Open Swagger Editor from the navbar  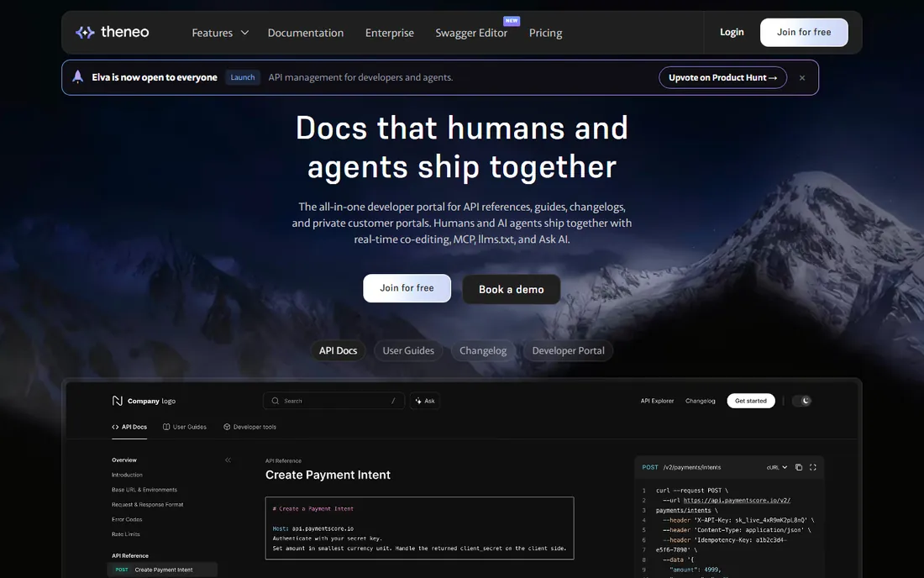pyautogui.click(x=471, y=33)
